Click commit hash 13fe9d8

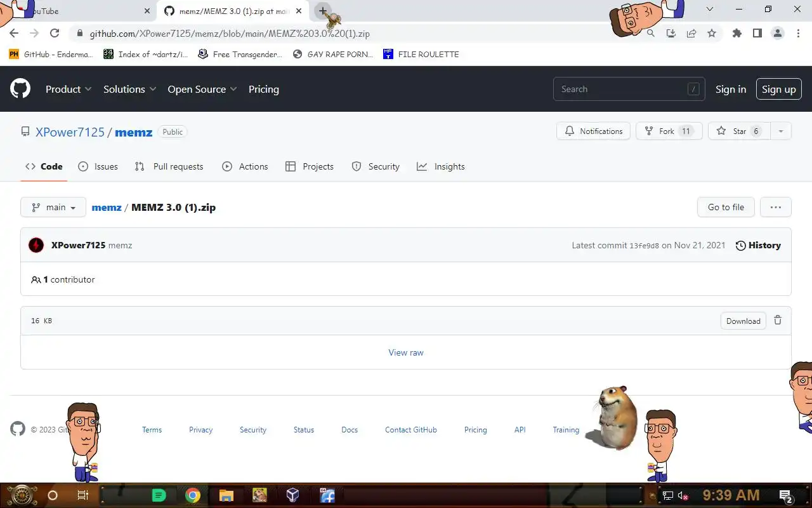[x=644, y=246]
